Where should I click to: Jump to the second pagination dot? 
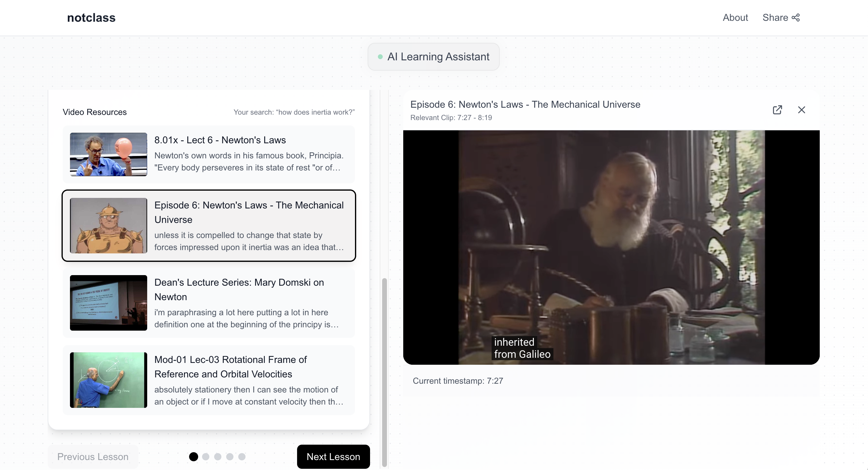tap(206, 456)
